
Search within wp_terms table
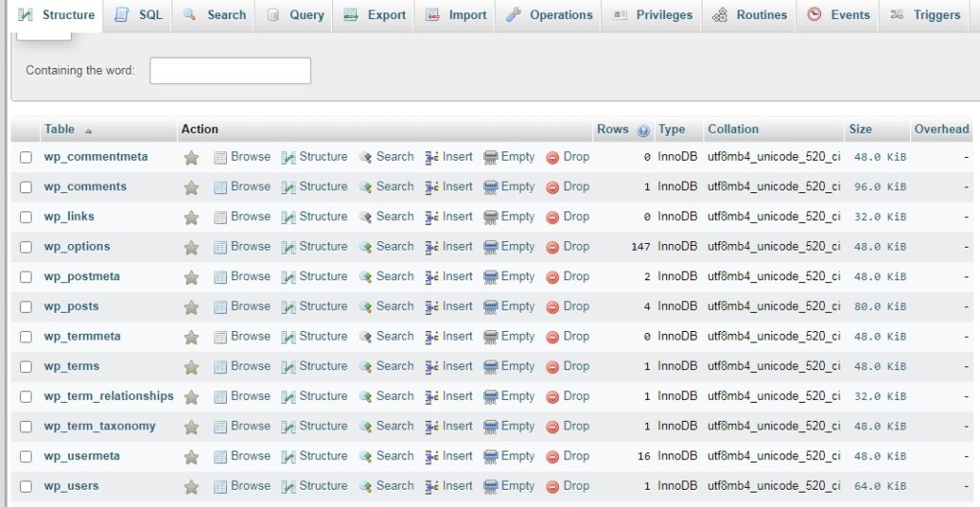pyautogui.click(x=387, y=366)
